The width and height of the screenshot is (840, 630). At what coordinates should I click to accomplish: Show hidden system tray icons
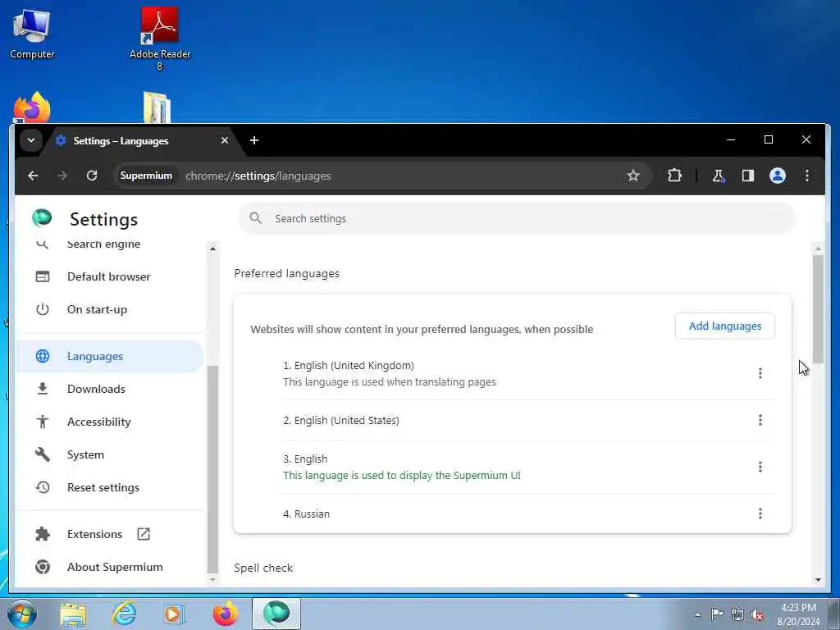(x=697, y=614)
